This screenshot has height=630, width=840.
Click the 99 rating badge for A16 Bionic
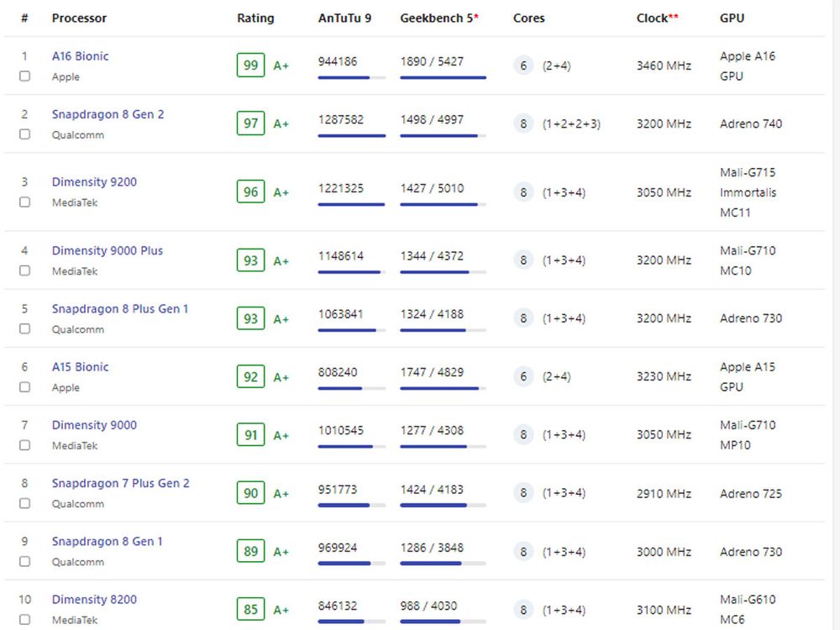coord(250,66)
